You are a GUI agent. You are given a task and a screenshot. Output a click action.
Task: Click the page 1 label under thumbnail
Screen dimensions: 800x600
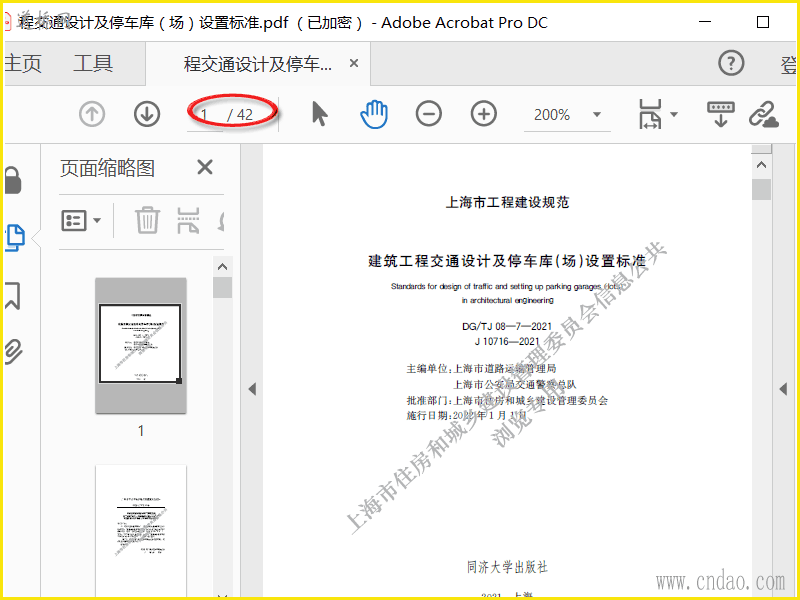[x=141, y=431]
